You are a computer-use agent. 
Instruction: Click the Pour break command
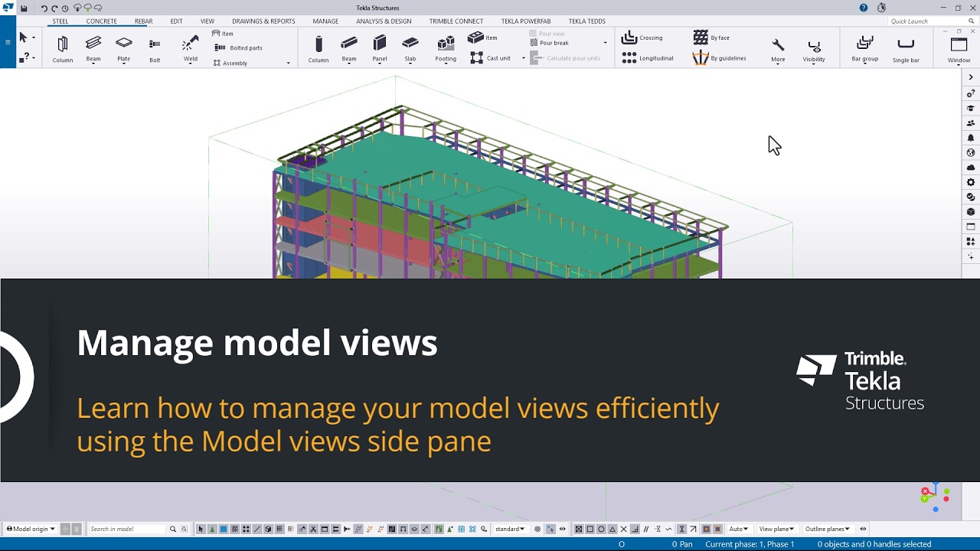(549, 43)
